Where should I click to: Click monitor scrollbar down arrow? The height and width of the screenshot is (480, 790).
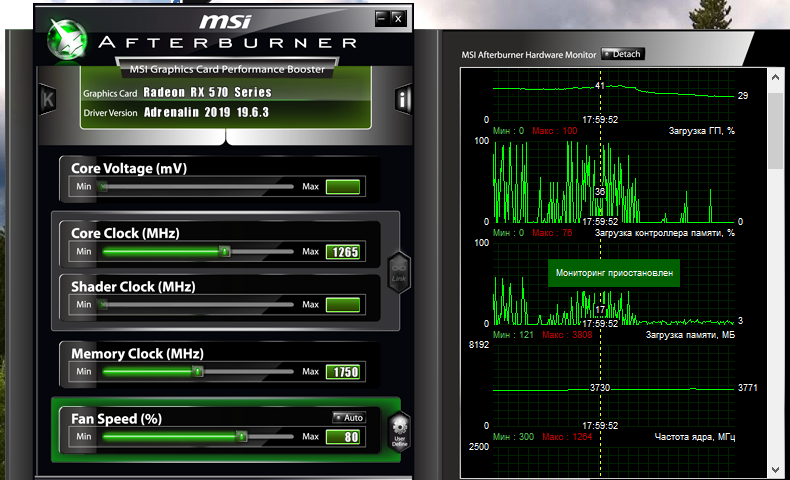[775, 470]
